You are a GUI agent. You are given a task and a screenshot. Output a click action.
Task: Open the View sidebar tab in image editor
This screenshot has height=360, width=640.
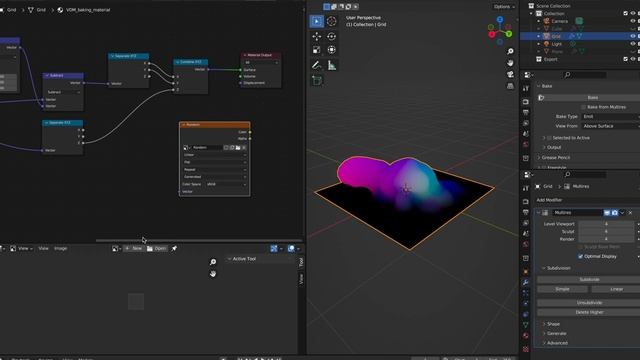tap(301, 279)
